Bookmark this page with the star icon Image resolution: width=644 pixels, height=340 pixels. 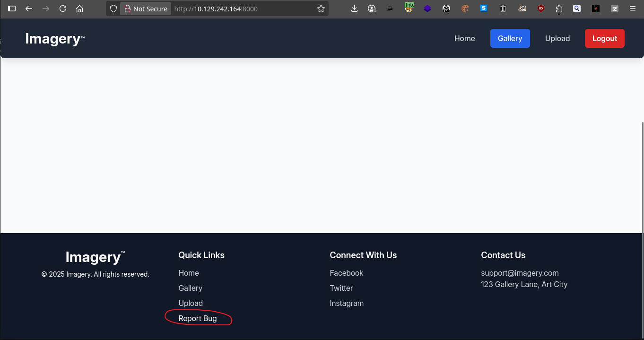pyautogui.click(x=321, y=9)
